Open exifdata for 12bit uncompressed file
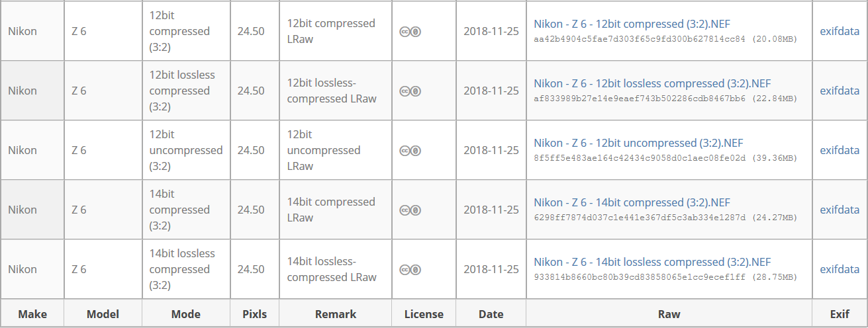Image resolution: width=868 pixels, height=328 pixels. click(x=840, y=150)
